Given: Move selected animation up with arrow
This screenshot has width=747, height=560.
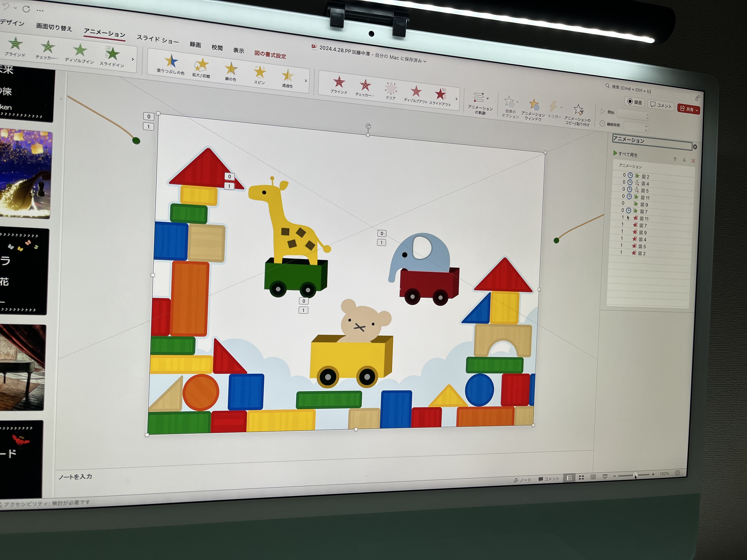Looking at the screenshot, I should point(675,159).
